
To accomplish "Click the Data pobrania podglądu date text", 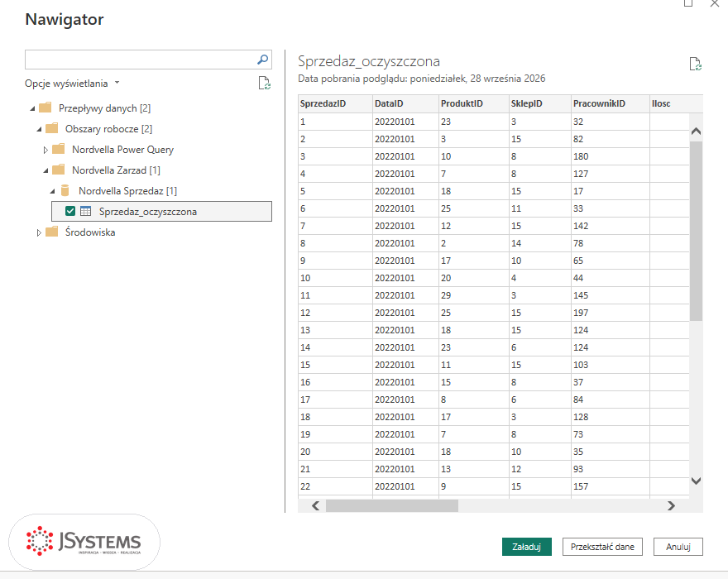I will tap(422, 79).
